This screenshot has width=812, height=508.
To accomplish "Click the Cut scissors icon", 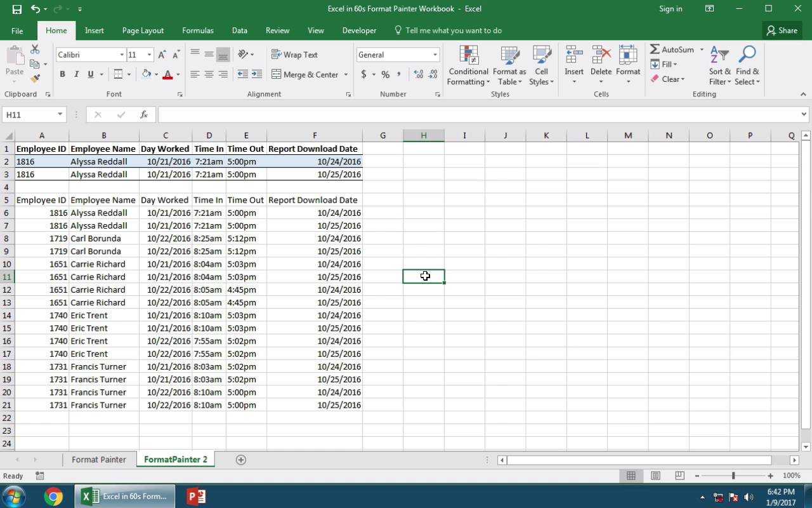I will (x=35, y=50).
